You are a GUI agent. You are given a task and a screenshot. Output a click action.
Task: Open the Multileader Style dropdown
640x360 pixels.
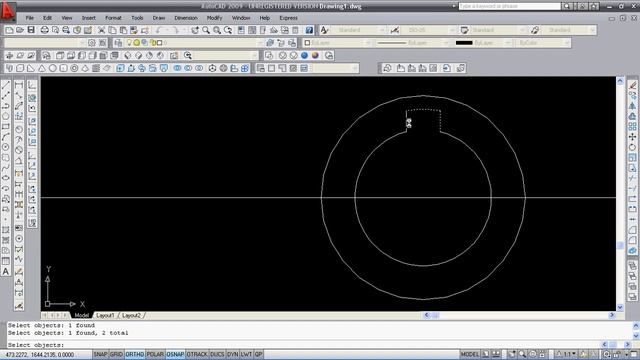[593, 30]
